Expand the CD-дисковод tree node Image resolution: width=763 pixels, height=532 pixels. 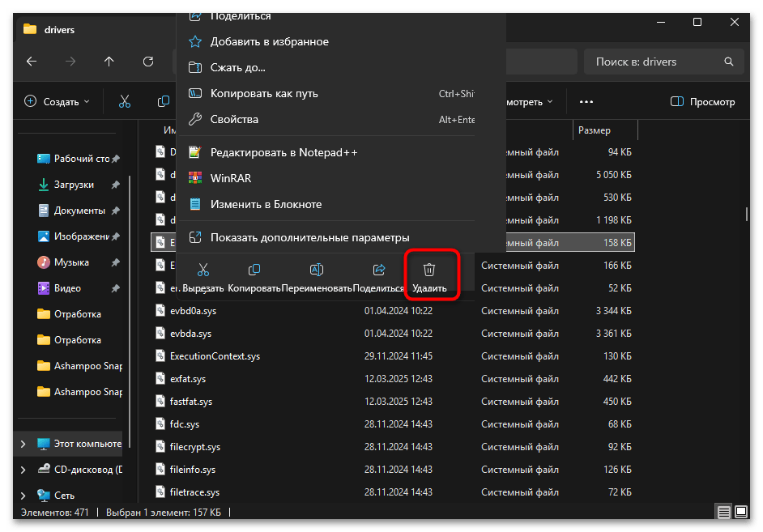click(x=23, y=470)
